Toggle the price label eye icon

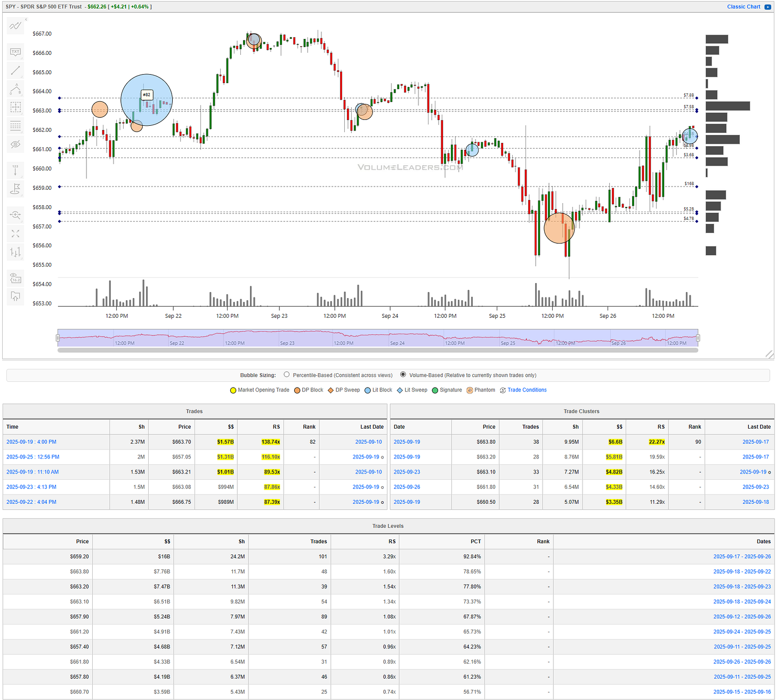(x=15, y=278)
